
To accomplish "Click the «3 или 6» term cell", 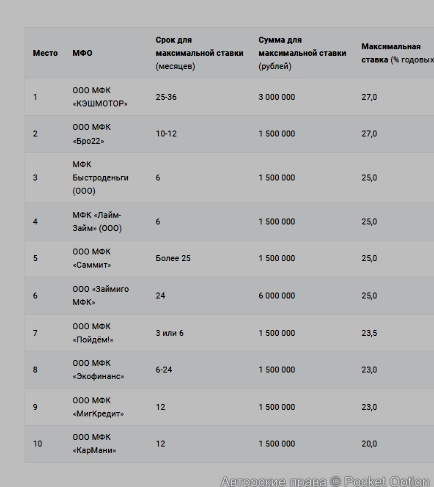I will click(169, 333).
